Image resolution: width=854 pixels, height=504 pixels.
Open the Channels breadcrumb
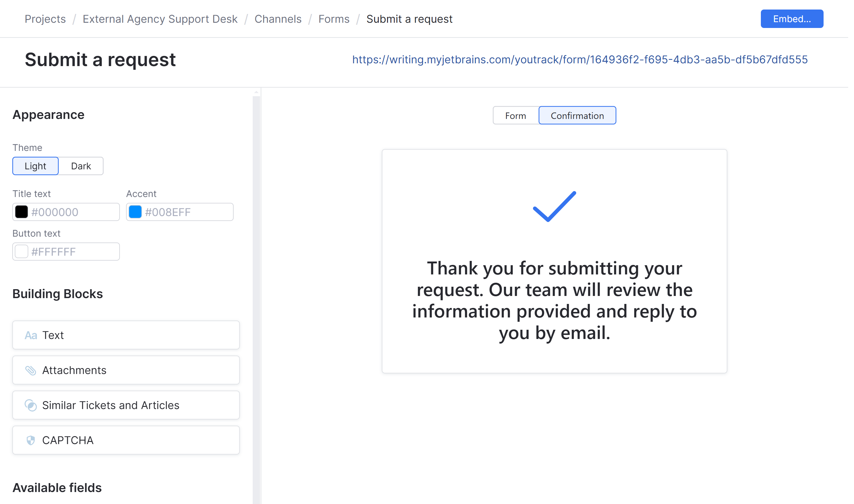coord(278,19)
